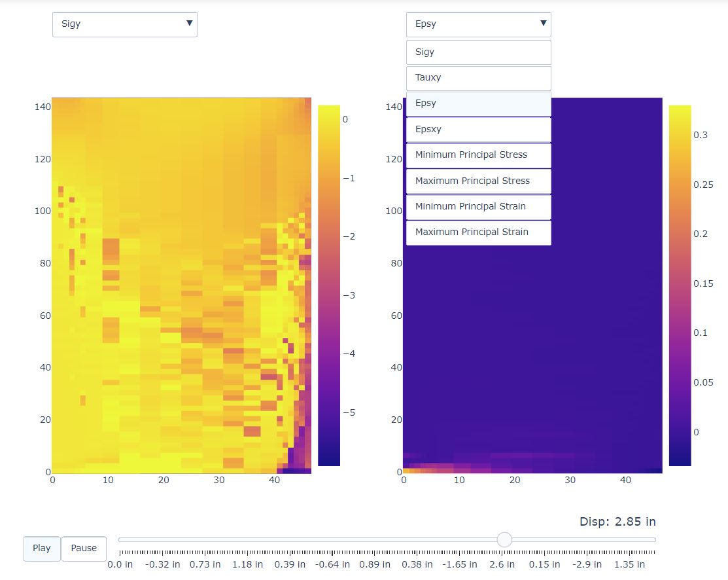Click the left dropdown arrow icon
This screenshot has height=580, width=728.
pos(189,24)
